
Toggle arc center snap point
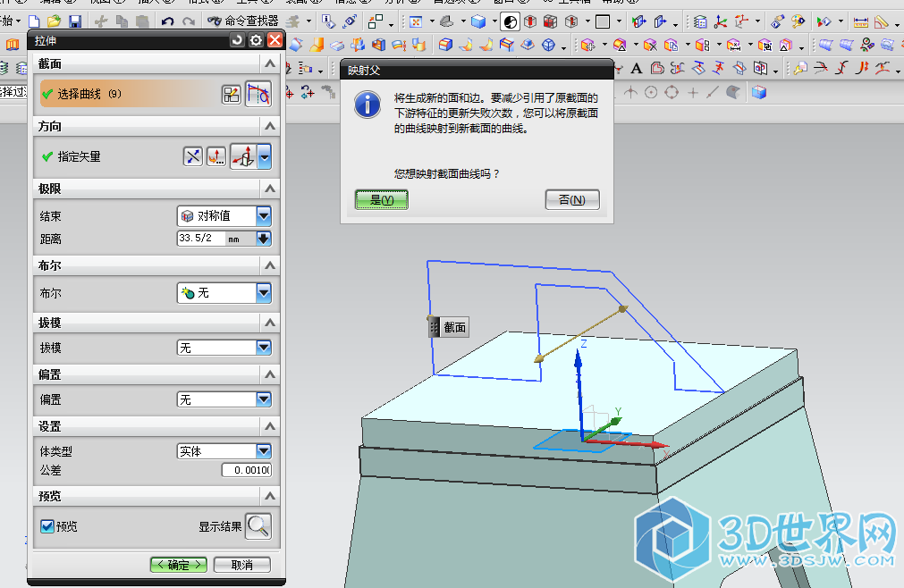[651, 92]
